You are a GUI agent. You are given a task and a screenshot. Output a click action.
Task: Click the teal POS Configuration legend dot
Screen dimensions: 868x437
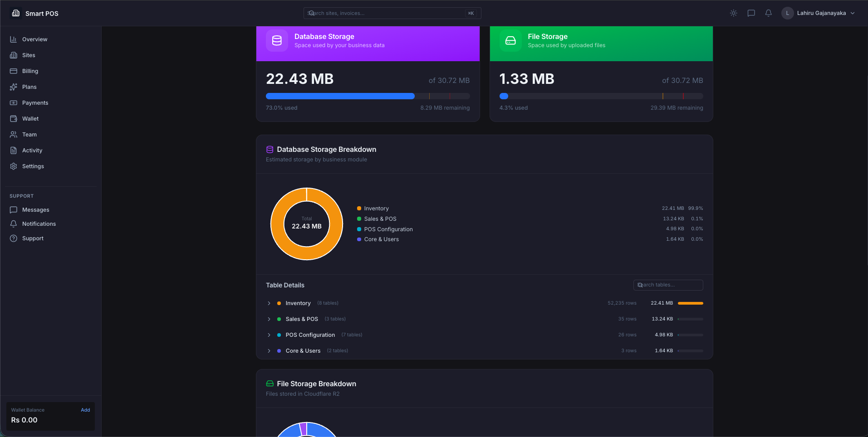click(359, 229)
